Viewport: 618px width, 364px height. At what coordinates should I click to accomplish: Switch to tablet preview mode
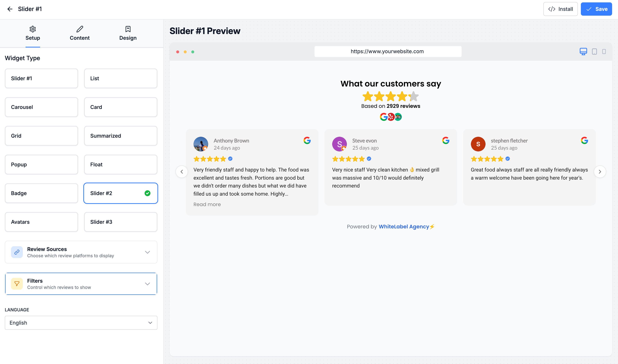(594, 52)
